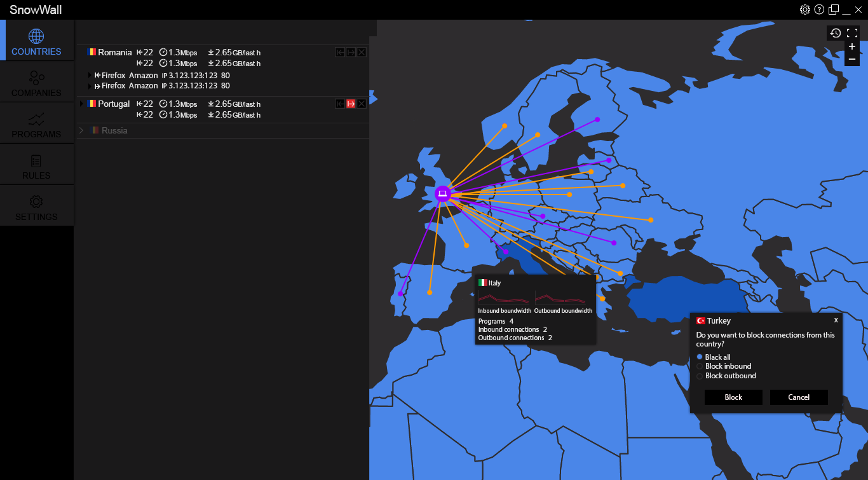Go to the Rules sidebar tab
868x480 pixels.
(37, 166)
